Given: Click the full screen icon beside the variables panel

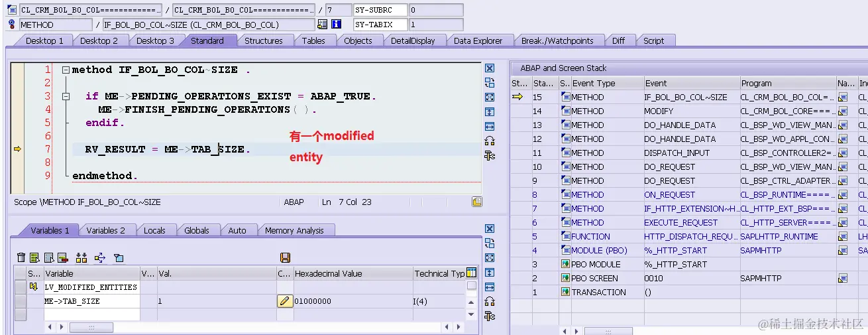Looking at the screenshot, I should [x=490, y=258].
